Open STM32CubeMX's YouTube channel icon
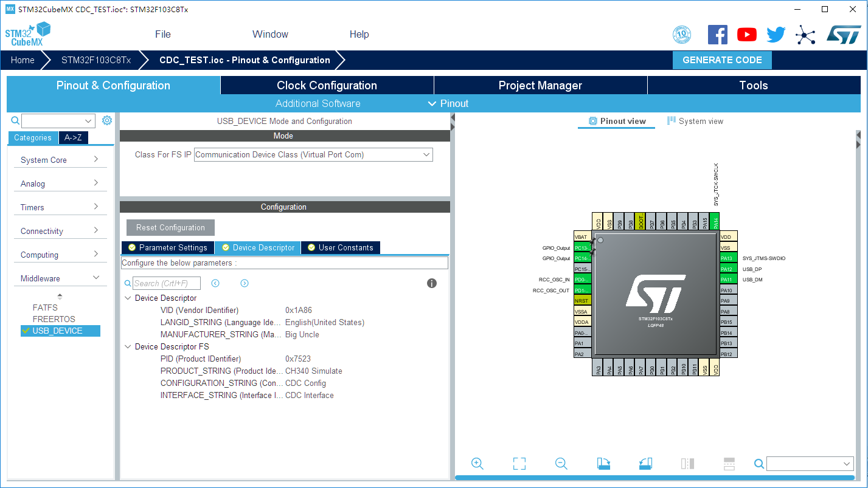This screenshot has height=488, width=868. tap(746, 35)
